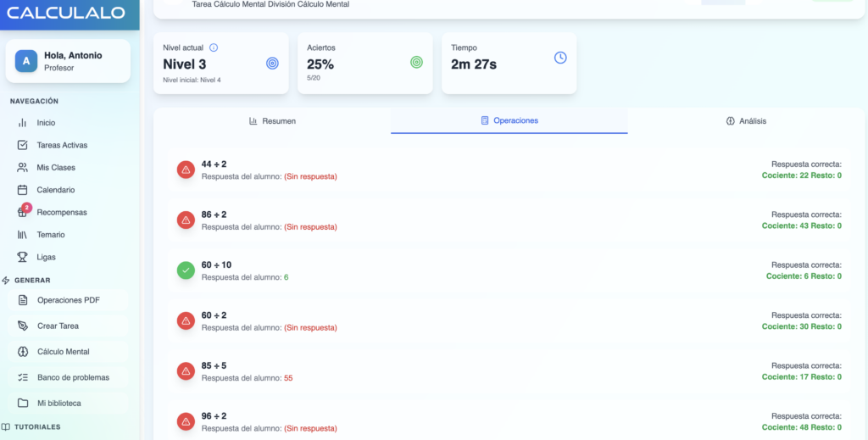Select the Operaciones tab
Screen dimensions: 868x440
click(509, 120)
